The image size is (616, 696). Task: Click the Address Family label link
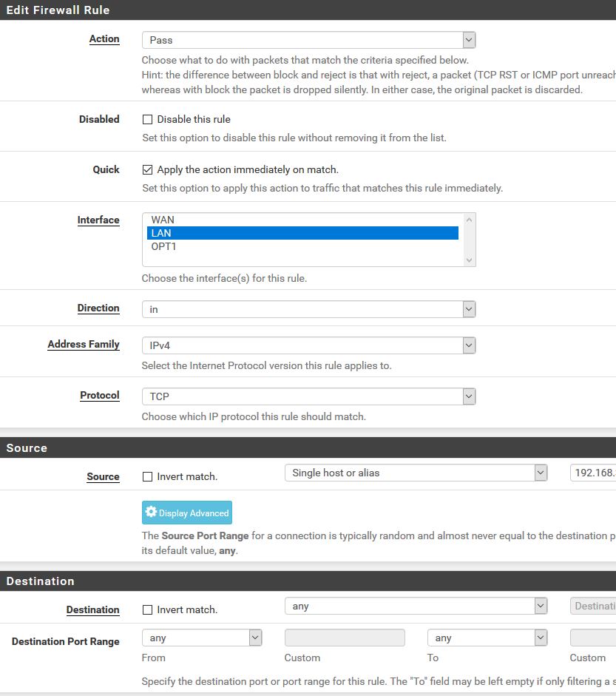click(x=84, y=344)
